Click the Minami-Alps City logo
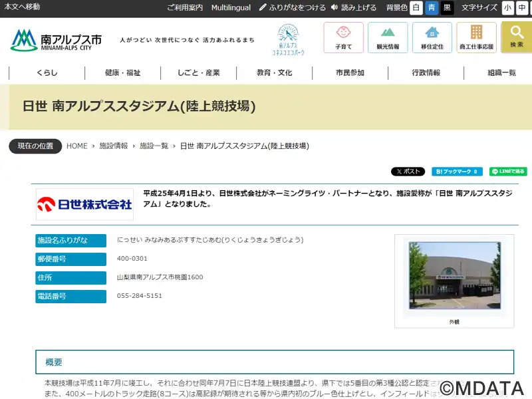 (57, 40)
